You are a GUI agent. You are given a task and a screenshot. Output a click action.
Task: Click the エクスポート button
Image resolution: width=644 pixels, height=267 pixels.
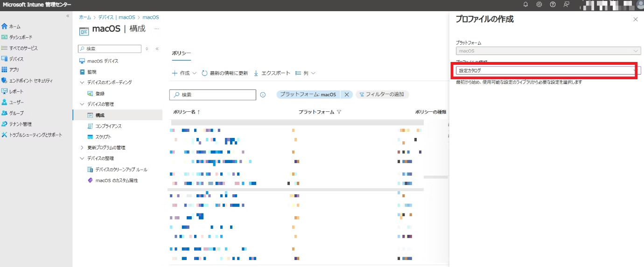click(272, 73)
